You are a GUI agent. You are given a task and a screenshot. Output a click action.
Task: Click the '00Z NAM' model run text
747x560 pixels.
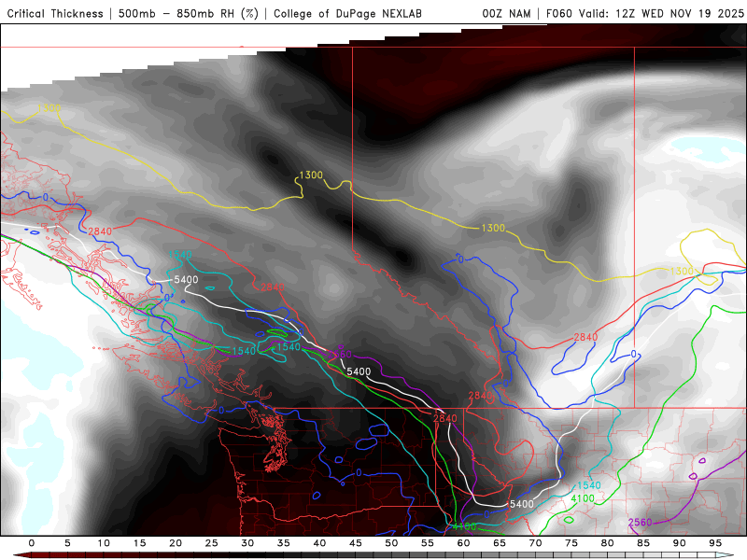[x=506, y=13]
